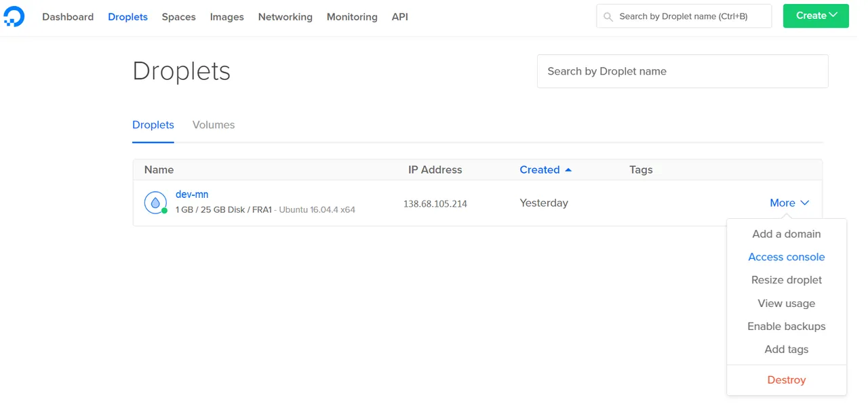Click the droplet specs text with Ubuntu 16.04.4
868x412 pixels.
265,210
